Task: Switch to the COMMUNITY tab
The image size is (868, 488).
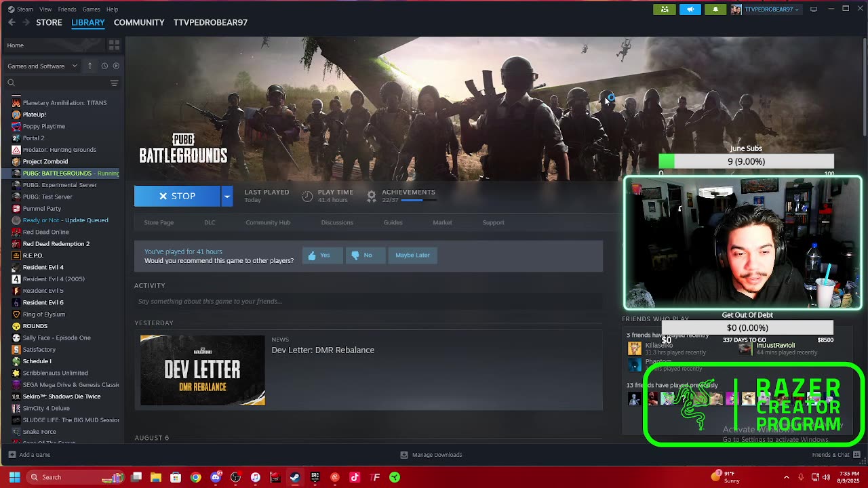Action: 139,22
